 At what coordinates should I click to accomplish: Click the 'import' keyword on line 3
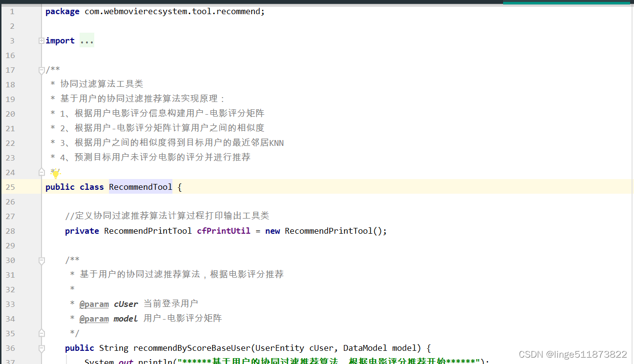60,40
